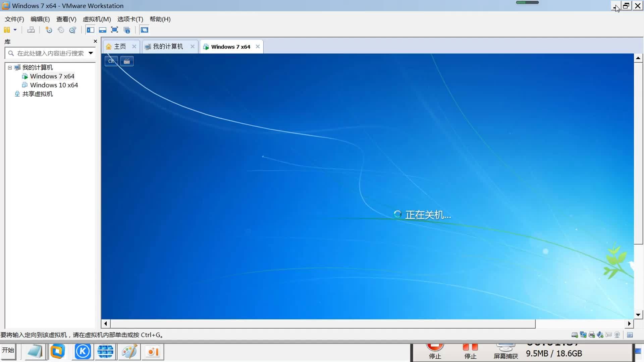644x362 pixels.
Task: Click the Unity mode toolbar icon
Action: [x=127, y=30]
